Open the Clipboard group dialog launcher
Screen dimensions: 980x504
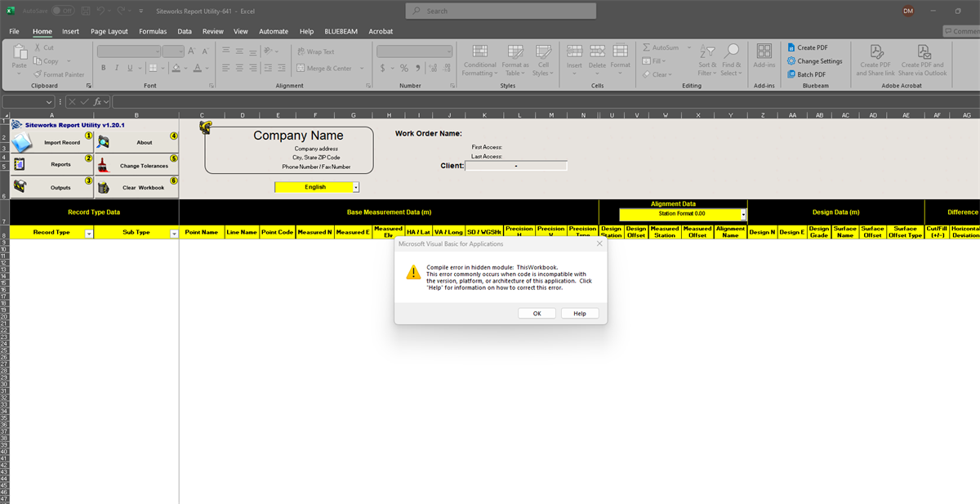coord(88,85)
